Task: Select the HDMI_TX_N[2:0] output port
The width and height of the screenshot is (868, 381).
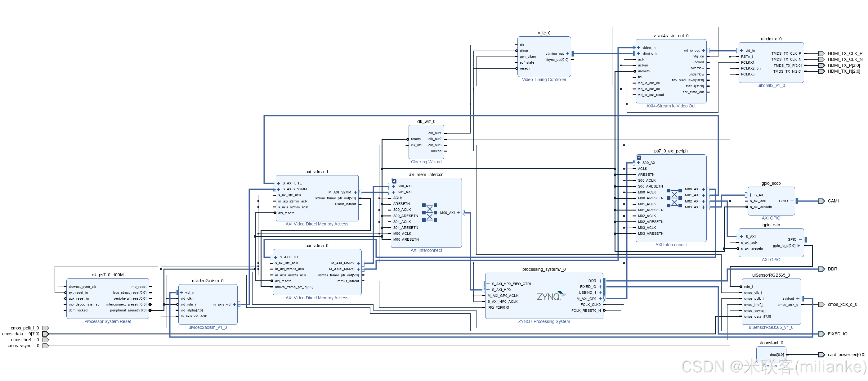Action: 821,71
